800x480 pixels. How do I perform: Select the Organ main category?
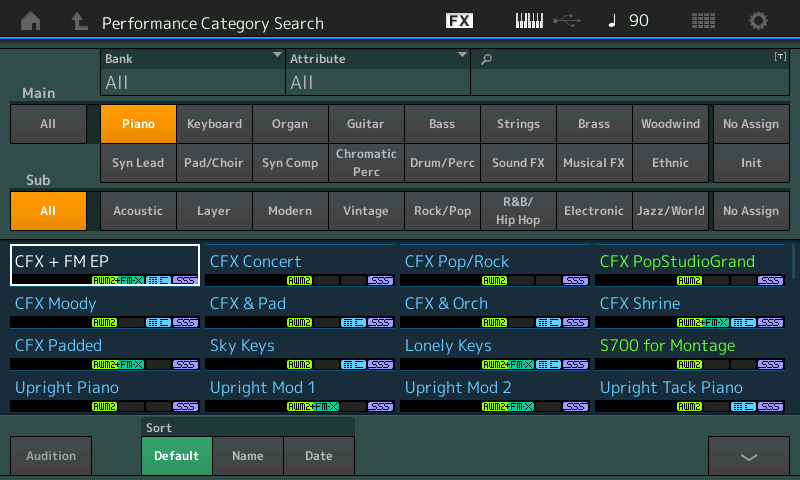coord(290,124)
